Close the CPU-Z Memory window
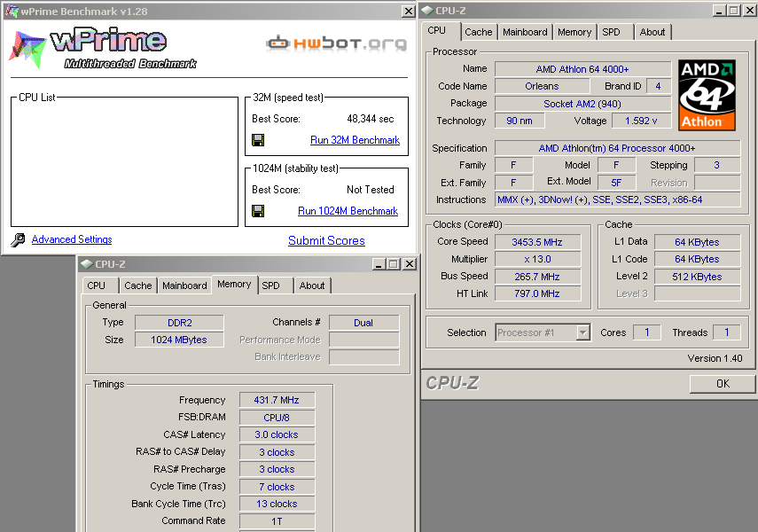 coord(410,264)
